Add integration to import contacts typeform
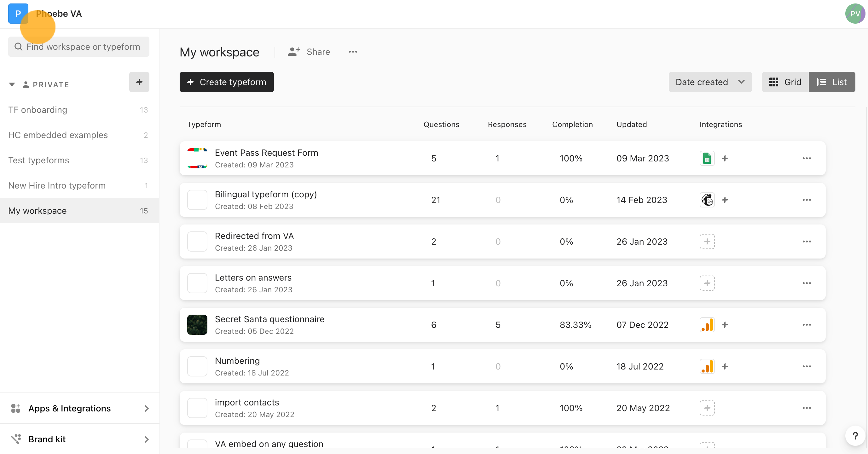868x454 pixels. tap(707, 408)
